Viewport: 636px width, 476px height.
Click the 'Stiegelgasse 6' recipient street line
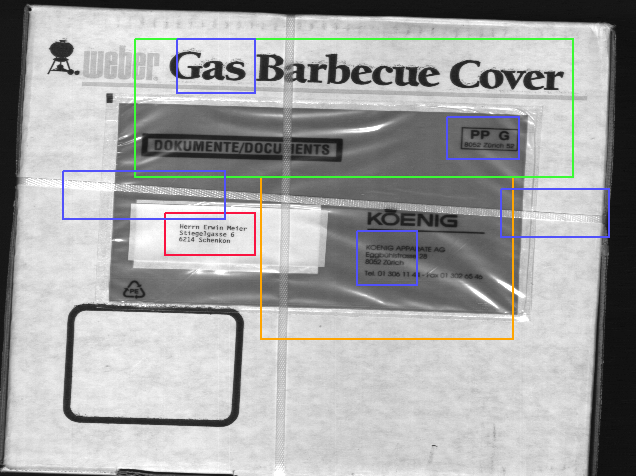(x=206, y=234)
